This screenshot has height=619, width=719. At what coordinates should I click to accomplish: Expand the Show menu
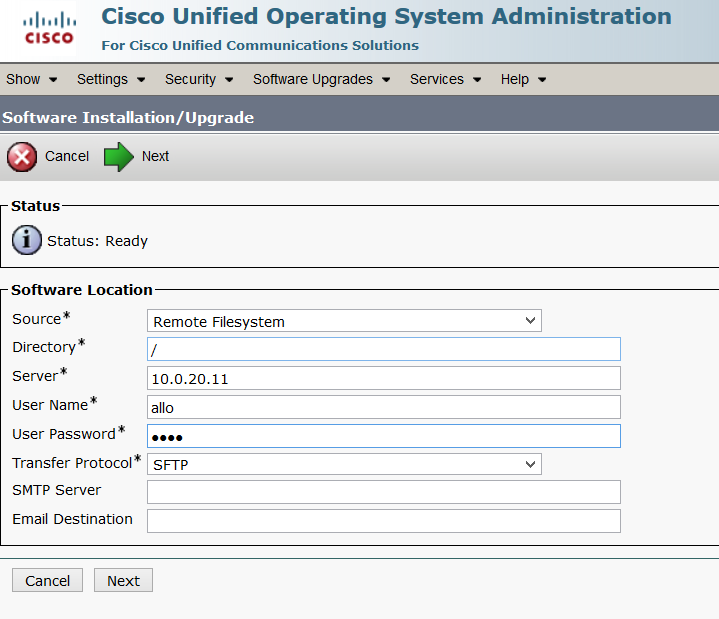coord(31,79)
